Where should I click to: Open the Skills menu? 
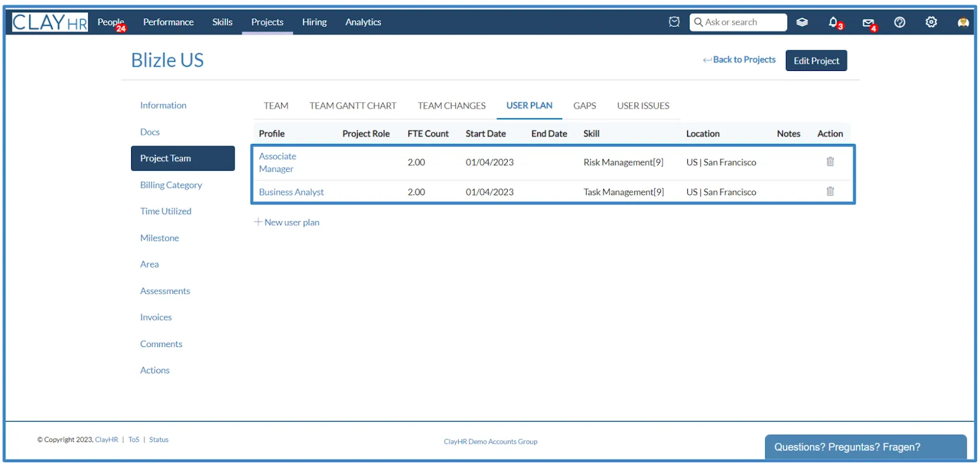(222, 22)
